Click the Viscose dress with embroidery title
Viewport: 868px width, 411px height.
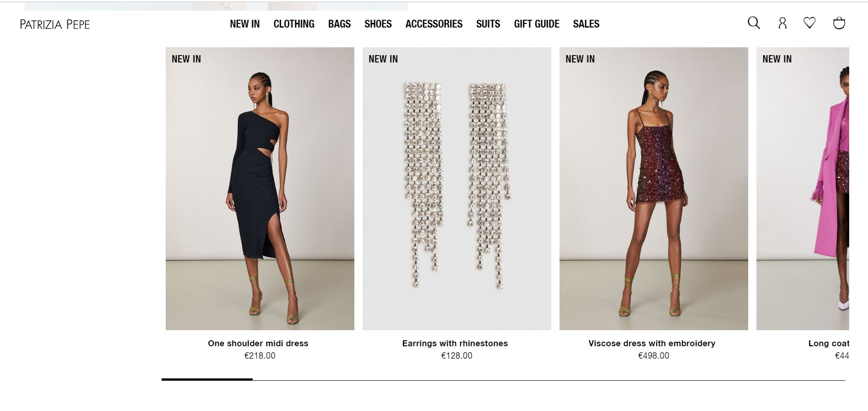tap(652, 343)
